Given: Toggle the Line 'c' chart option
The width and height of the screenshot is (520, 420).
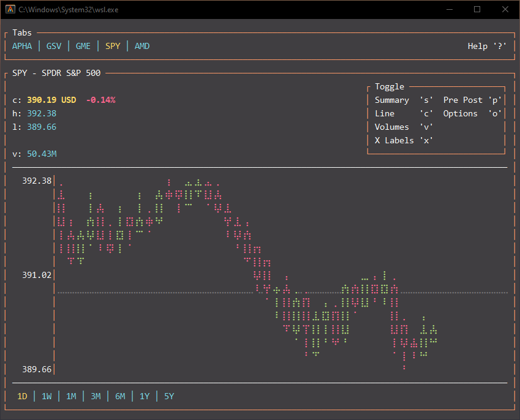Looking at the screenshot, I should tap(404, 114).
